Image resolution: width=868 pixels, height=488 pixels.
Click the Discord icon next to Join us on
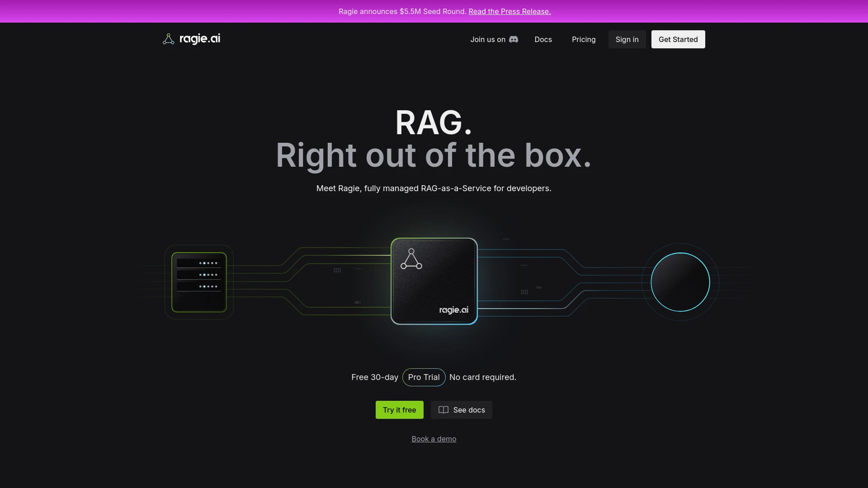pyautogui.click(x=514, y=39)
